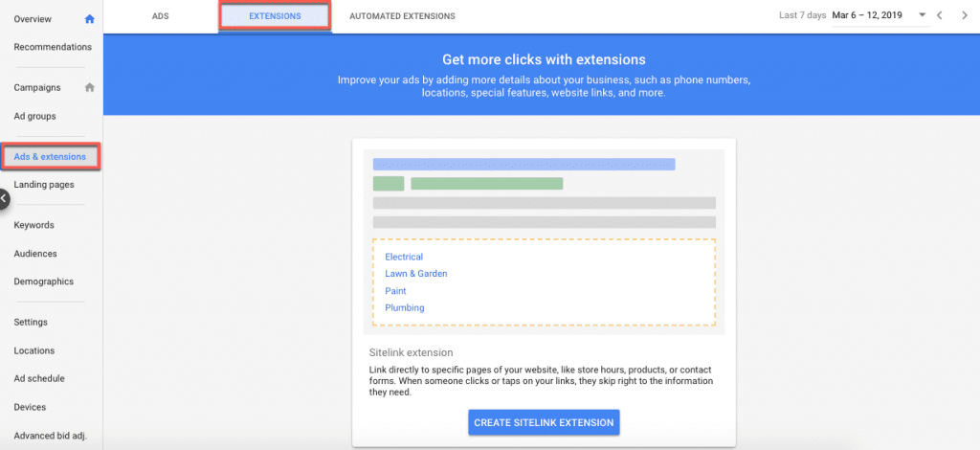The height and width of the screenshot is (450, 980).
Task: Select Ads & extensions in the sidebar
Action: [x=52, y=156]
